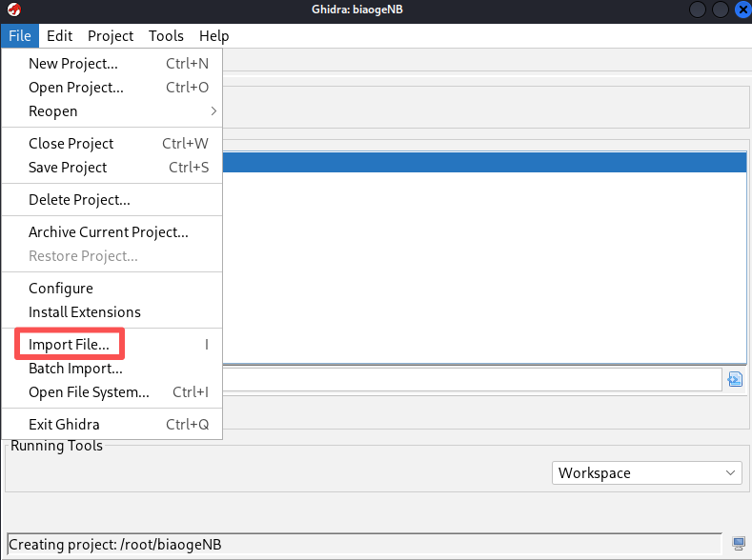Click the filter input field
This screenshot has width=752, height=560.
[473, 379]
